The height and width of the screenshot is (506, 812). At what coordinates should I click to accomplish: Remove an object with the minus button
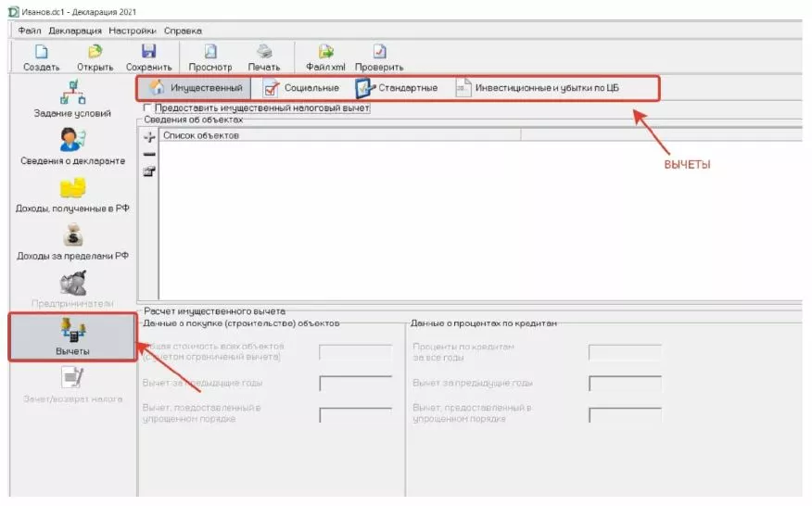tap(149, 154)
